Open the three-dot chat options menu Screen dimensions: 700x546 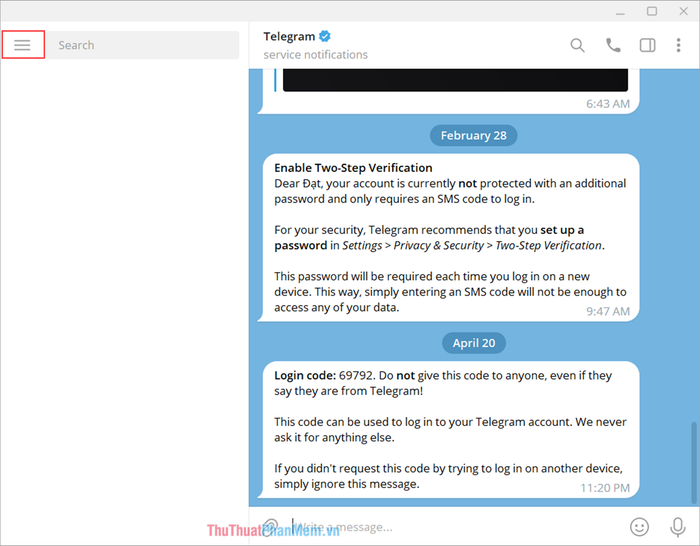(x=678, y=45)
